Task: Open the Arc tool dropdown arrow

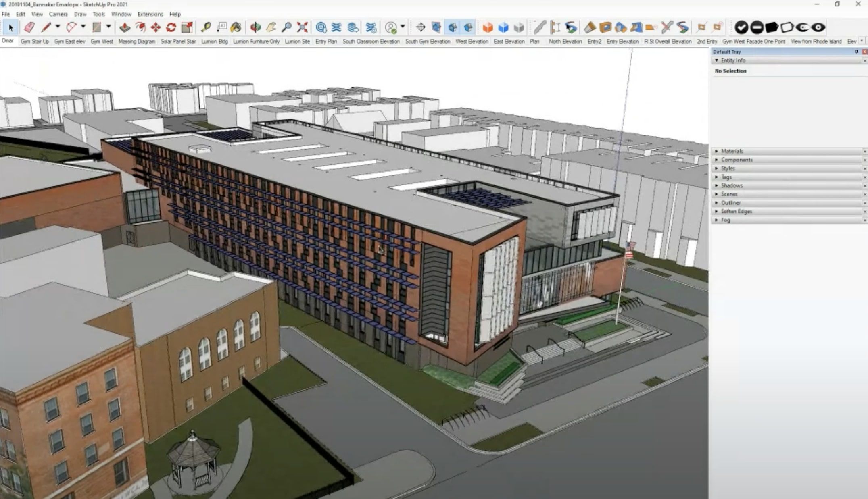Action: 83,27
